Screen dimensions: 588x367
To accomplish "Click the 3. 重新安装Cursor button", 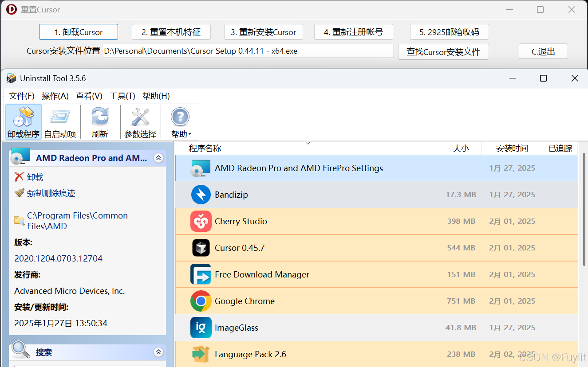I will point(263,32).
